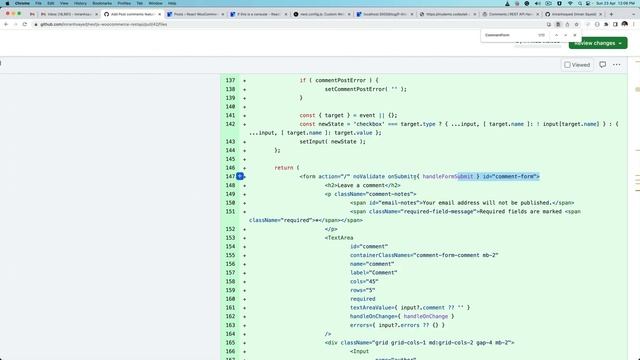This screenshot has width=640, height=360.
Task: Click line number 153
Action: point(230,238)
